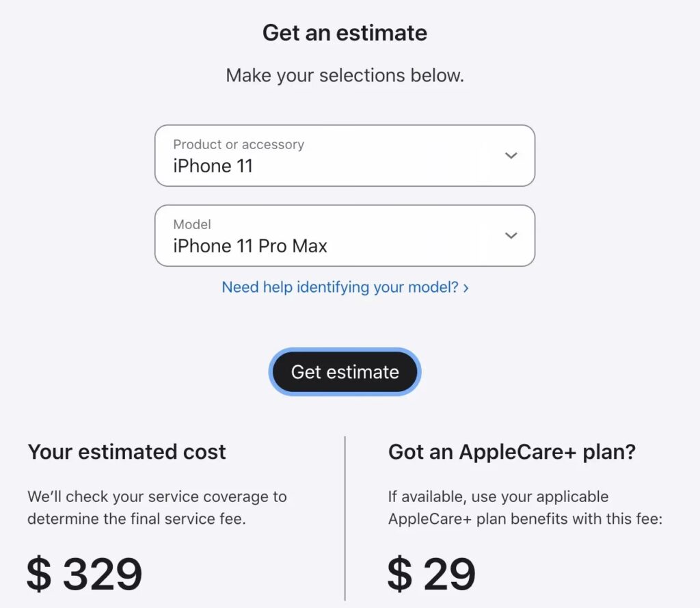Click the $ 329 estimated price
The width and height of the screenshot is (700, 608).
[85, 574]
